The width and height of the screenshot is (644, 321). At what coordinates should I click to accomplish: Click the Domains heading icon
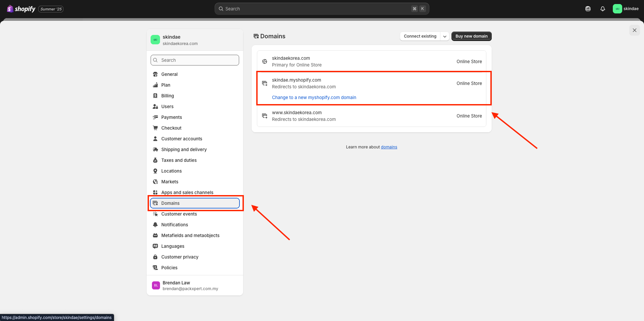click(256, 36)
